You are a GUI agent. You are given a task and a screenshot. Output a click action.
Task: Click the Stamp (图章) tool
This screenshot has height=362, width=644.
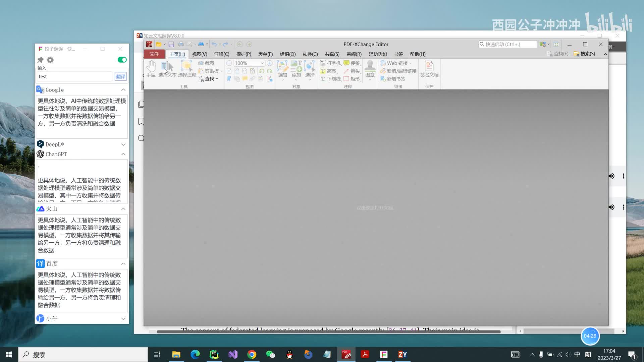[370, 69]
